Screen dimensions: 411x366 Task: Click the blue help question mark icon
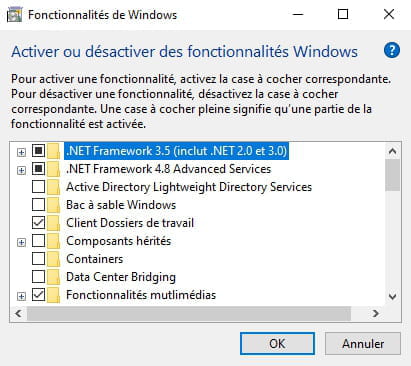[392, 51]
